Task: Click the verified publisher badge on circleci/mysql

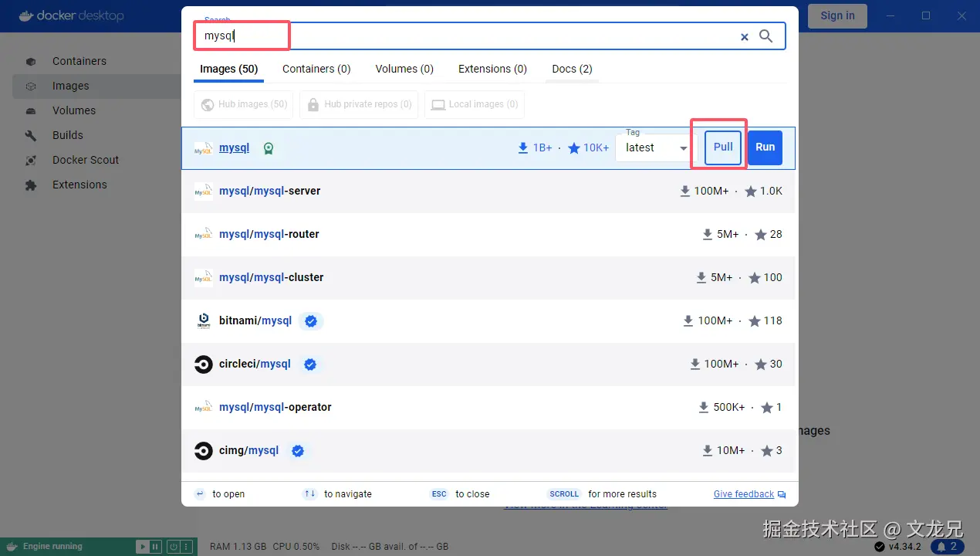Action: click(310, 364)
